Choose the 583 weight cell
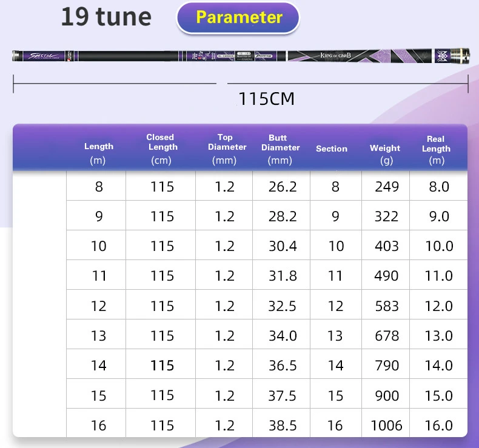The image size is (479, 448). point(386,306)
